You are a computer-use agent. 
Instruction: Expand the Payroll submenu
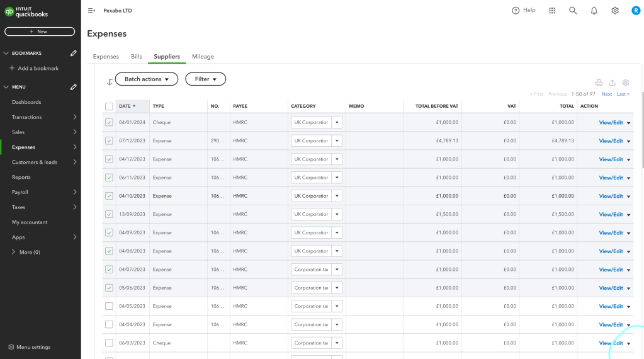[75, 192]
